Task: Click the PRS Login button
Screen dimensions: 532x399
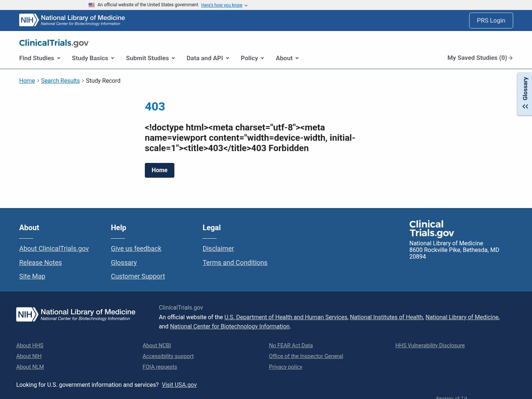Action: click(491, 20)
